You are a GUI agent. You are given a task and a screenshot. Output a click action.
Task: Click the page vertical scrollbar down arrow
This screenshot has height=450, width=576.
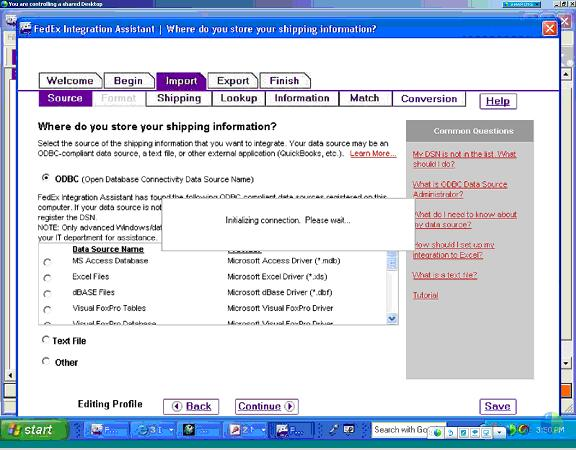(566, 364)
